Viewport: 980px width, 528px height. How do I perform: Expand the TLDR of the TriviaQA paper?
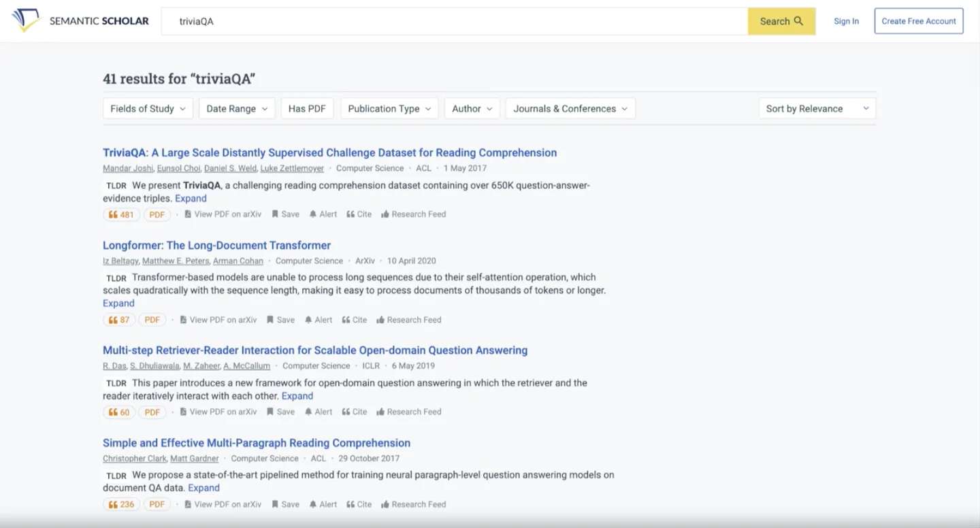191,199
